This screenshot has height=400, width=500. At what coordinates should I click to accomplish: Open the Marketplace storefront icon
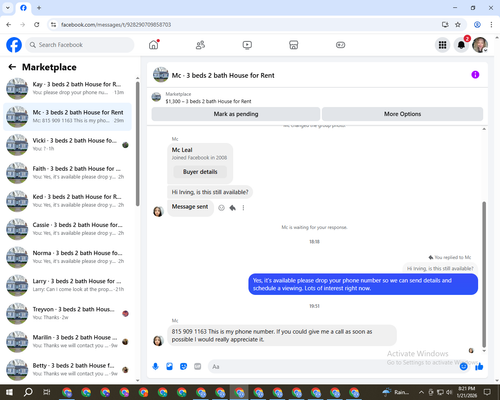pos(294,45)
